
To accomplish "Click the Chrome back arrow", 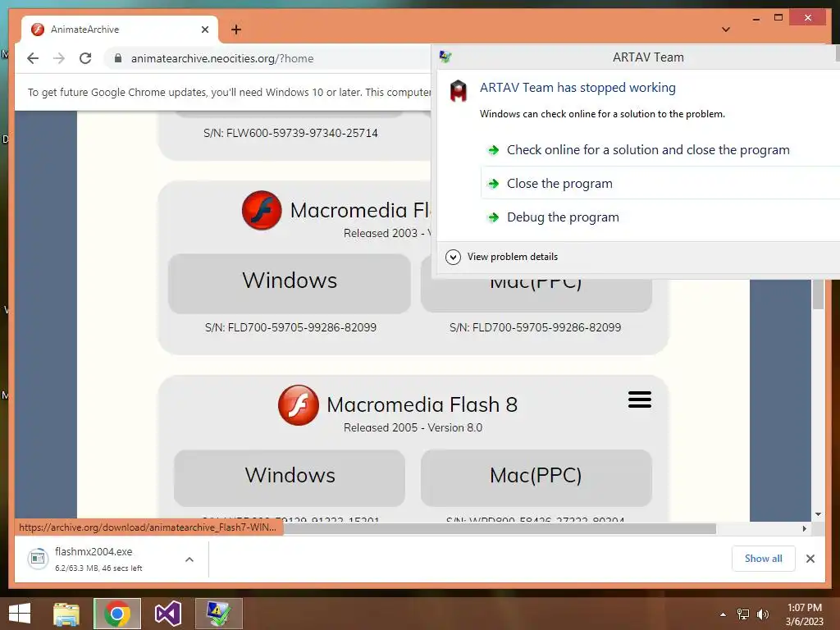I will (x=33, y=58).
